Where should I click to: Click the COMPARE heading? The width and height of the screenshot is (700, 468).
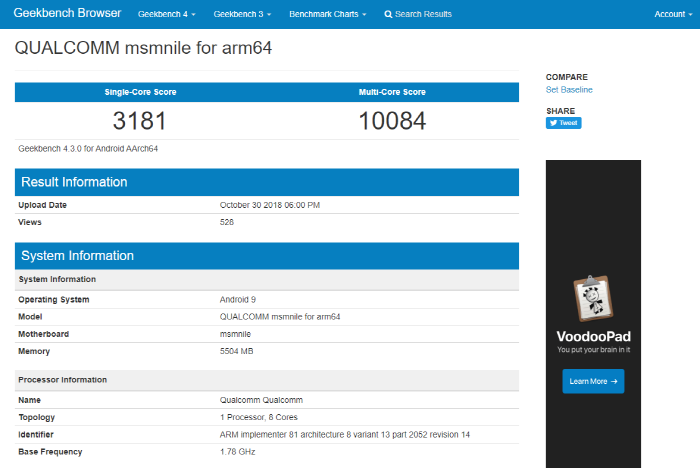point(567,77)
